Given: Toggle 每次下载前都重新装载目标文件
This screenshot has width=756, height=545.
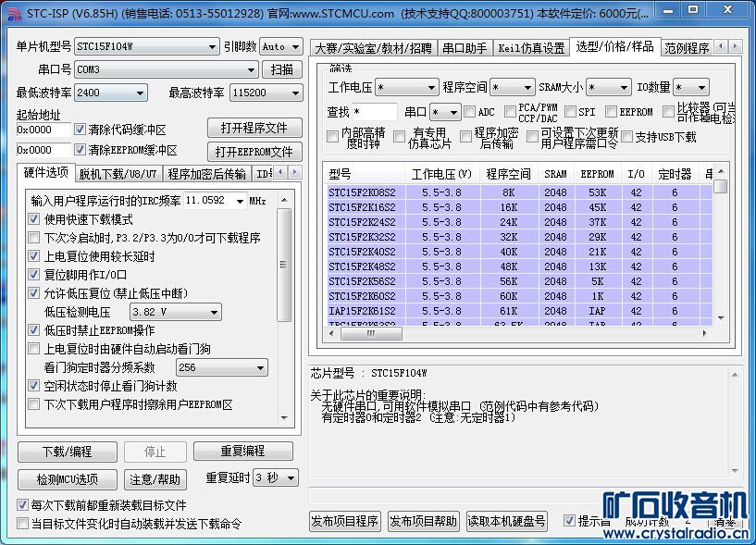Looking at the screenshot, I should tap(22, 505).
